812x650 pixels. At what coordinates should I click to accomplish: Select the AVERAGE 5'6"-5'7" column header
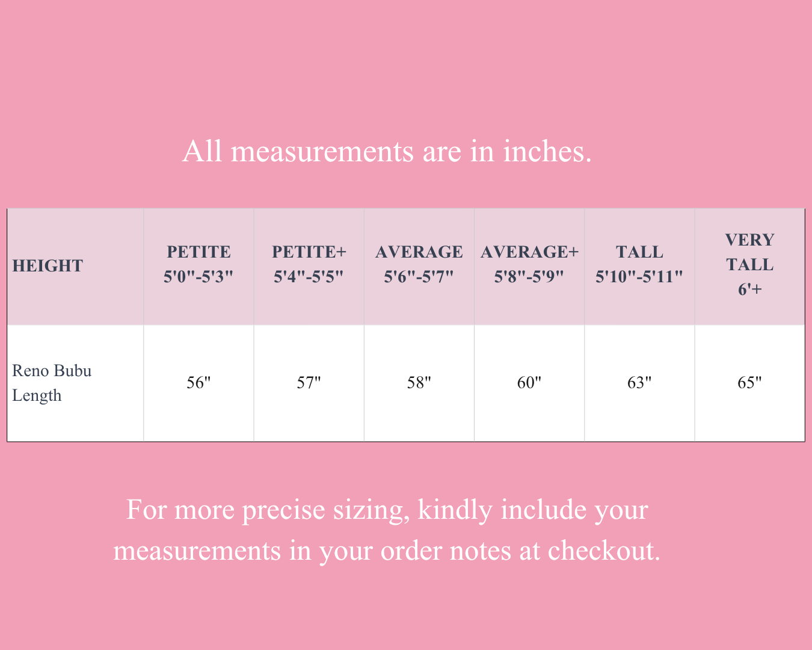point(419,264)
